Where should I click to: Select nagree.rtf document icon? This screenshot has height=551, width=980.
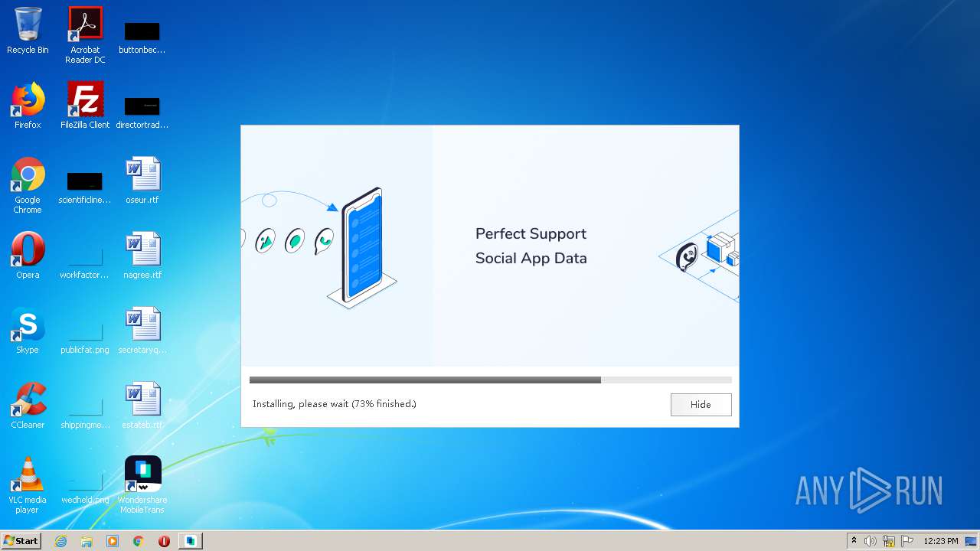[142, 256]
